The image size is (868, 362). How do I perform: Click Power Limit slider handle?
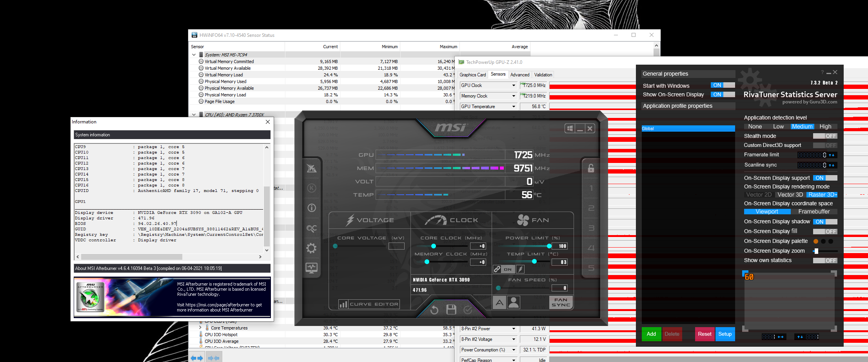click(x=549, y=246)
